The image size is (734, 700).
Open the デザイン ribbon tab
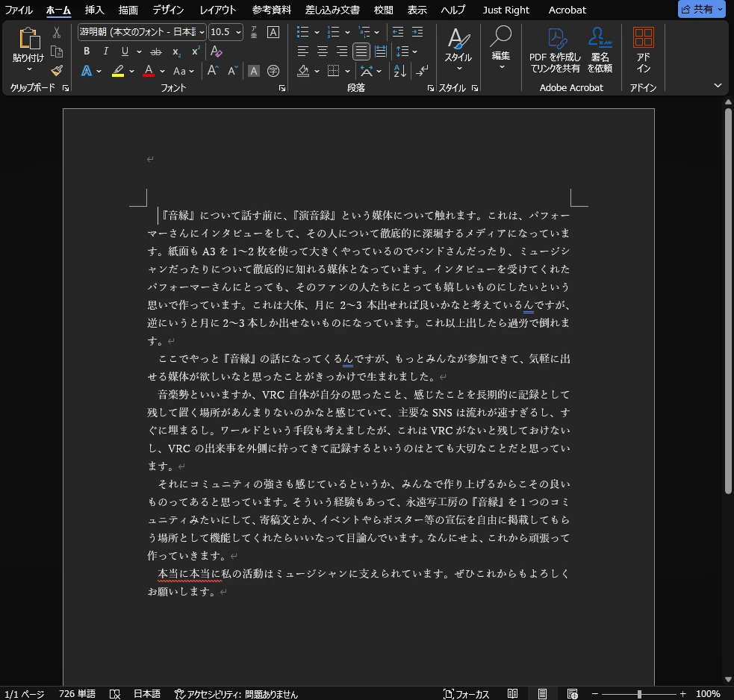(x=168, y=10)
